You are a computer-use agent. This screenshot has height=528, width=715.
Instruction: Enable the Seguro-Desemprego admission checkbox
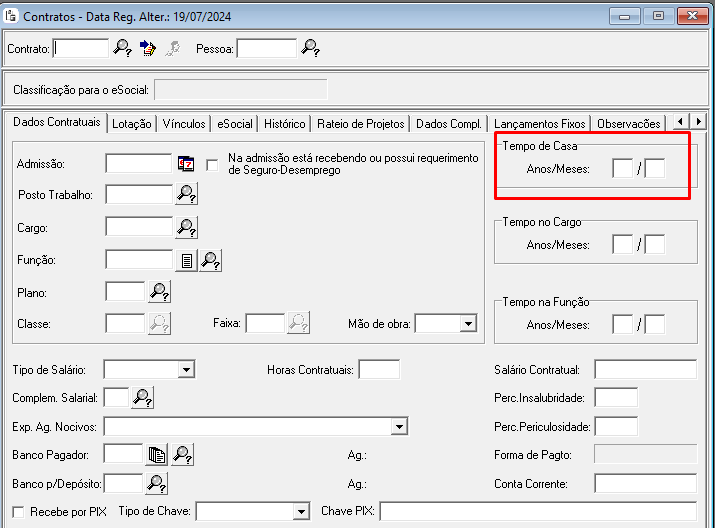(212, 165)
